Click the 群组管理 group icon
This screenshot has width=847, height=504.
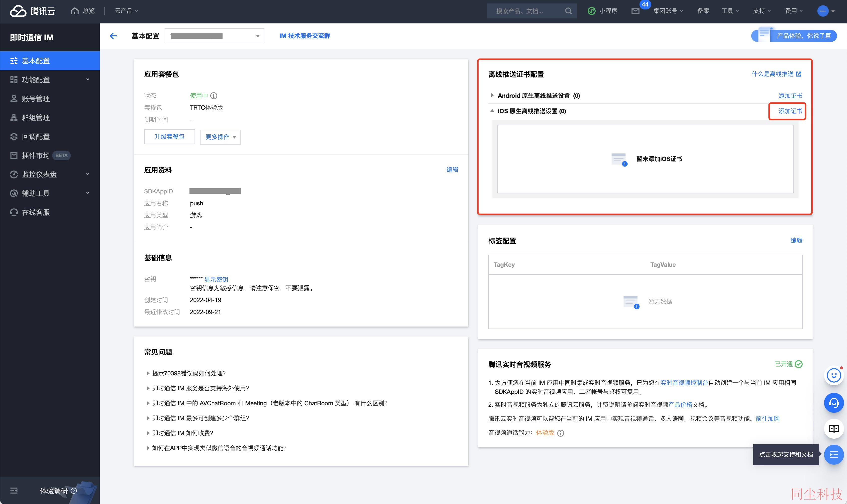[14, 117]
